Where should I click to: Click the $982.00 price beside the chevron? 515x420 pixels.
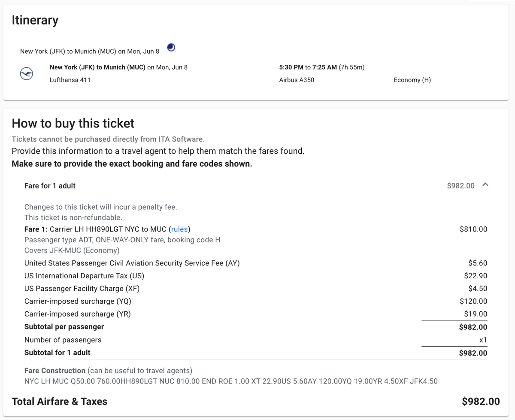click(x=460, y=186)
